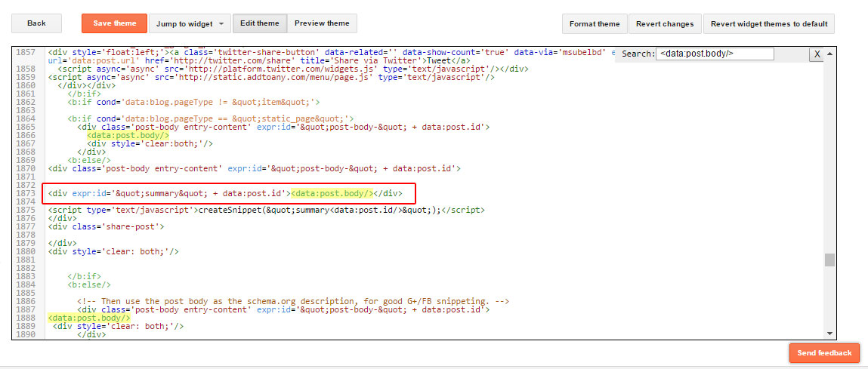Click highlighted data:post.body on line 1873

click(332, 194)
